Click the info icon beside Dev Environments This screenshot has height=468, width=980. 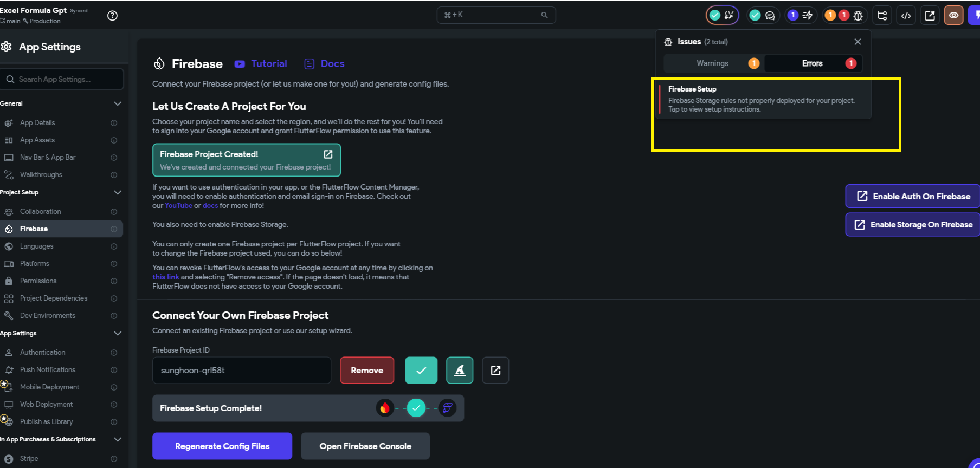coord(114,316)
